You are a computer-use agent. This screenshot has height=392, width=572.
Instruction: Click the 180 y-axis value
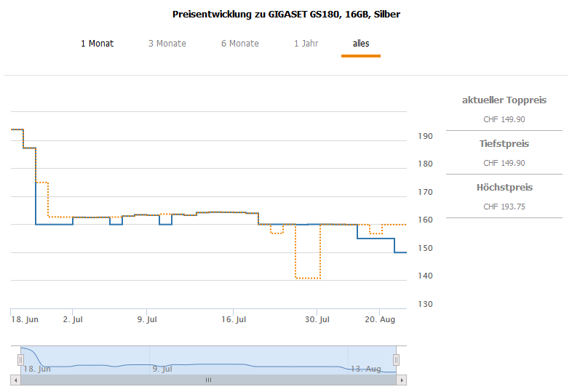tap(425, 164)
